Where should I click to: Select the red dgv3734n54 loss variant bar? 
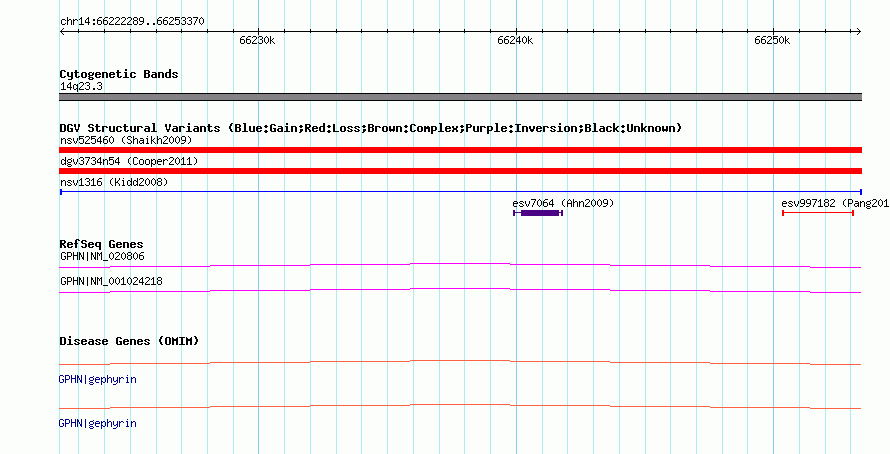pos(460,171)
